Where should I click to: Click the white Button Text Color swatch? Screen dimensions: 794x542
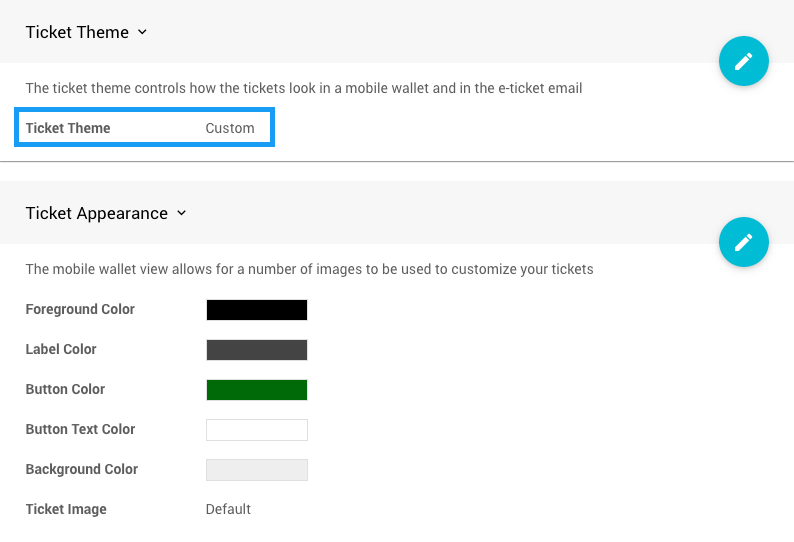(x=256, y=430)
